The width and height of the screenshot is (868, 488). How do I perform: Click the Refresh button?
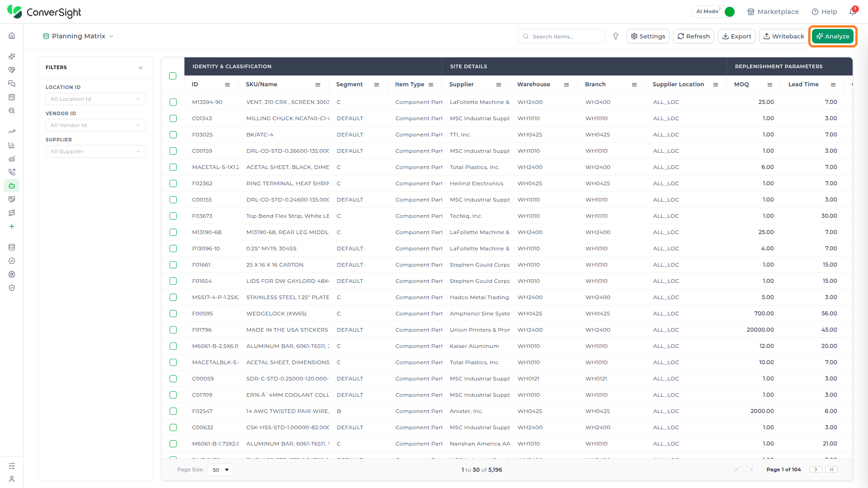click(693, 36)
